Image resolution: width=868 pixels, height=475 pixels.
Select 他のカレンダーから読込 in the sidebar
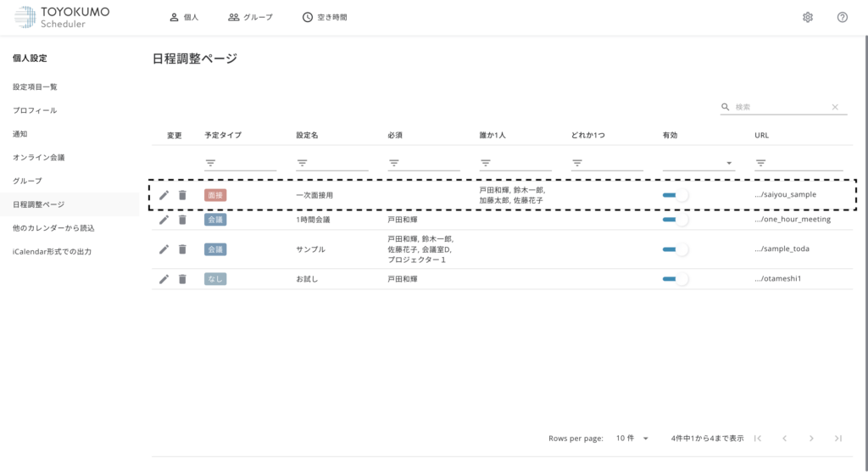pyautogui.click(x=53, y=228)
